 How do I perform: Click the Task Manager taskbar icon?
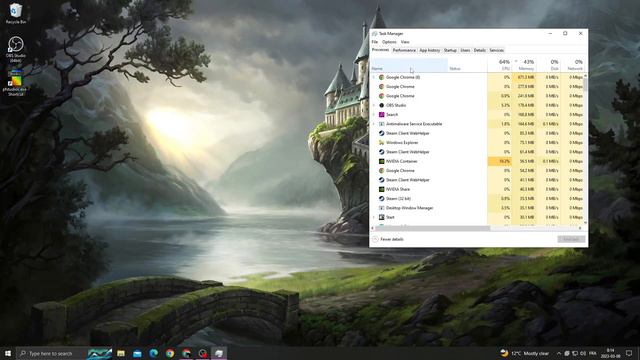coord(219,353)
